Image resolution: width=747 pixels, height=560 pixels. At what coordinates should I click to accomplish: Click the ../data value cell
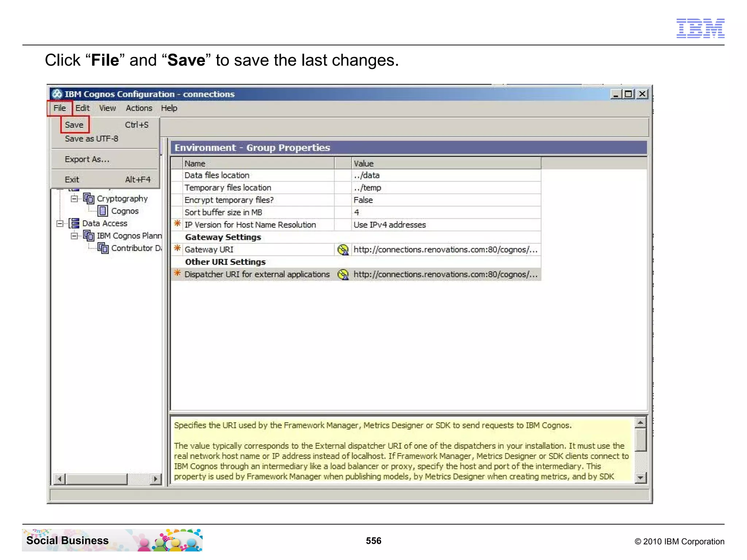click(x=446, y=175)
